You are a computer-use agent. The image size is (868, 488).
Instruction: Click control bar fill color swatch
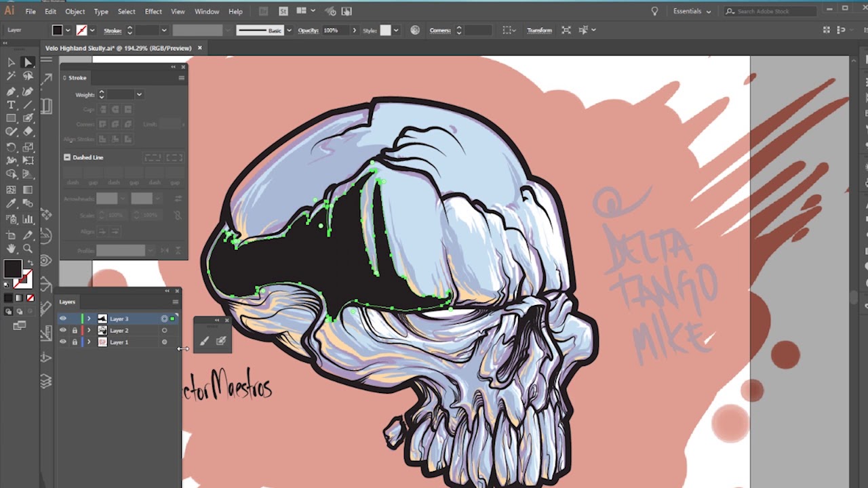pyautogui.click(x=58, y=30)
